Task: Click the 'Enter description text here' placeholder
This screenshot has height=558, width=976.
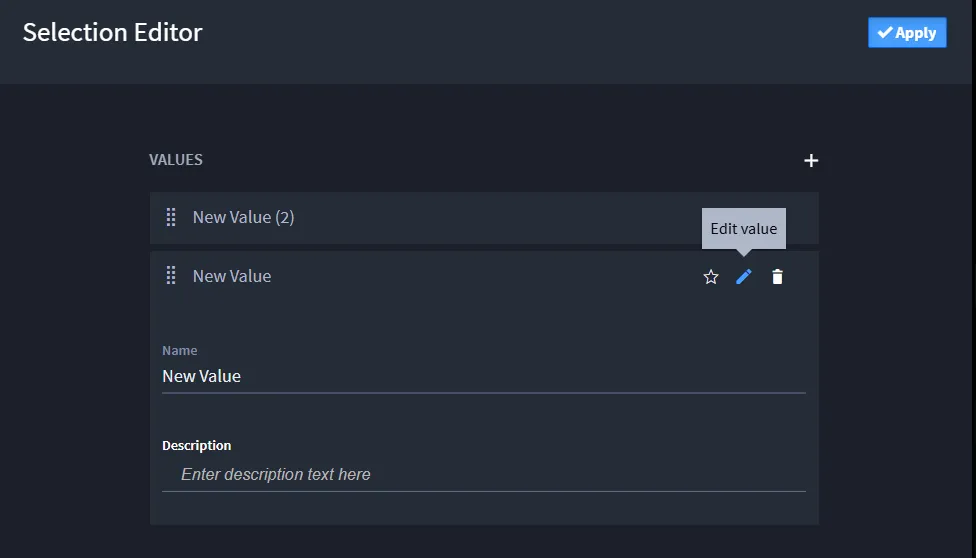Action: click(x=276, y=475)
